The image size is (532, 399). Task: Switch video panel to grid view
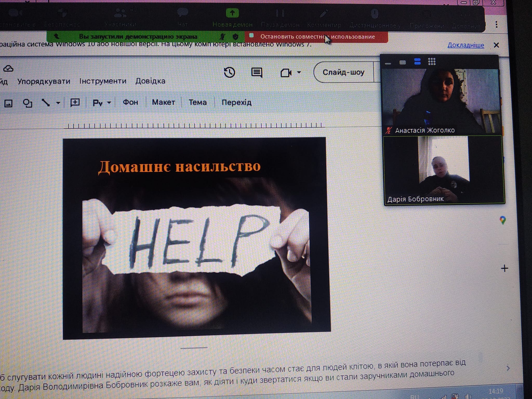[x=432, y=62]
